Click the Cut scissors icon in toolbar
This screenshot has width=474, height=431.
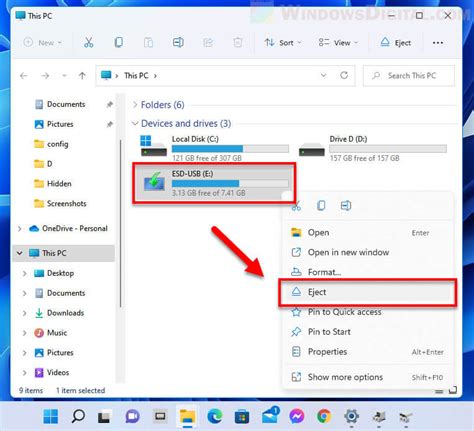[88, 42]
